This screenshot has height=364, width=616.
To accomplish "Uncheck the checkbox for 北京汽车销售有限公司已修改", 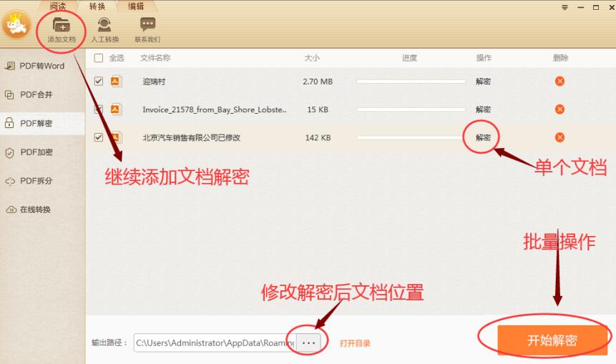I will (x=99, y=137).
